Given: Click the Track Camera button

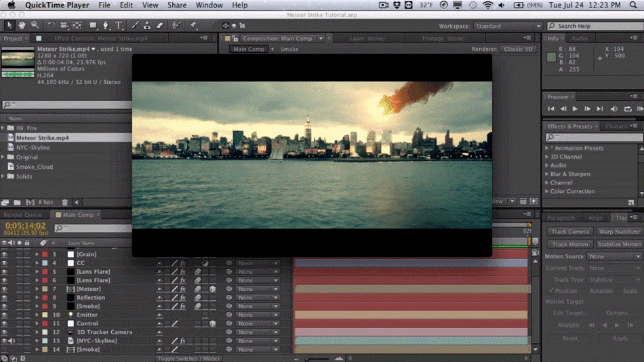Looking at the screenshot, I should (570, 231).
